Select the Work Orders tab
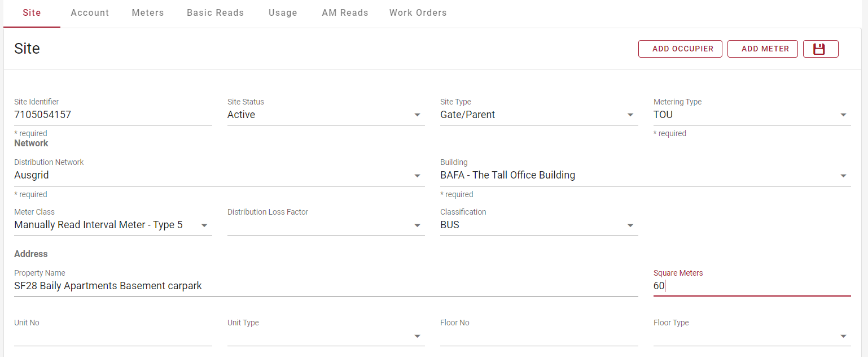 [418, 12]
